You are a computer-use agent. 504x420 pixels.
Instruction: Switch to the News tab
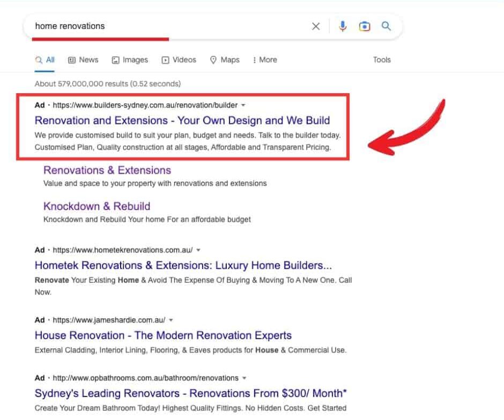(x=83, y=60)
